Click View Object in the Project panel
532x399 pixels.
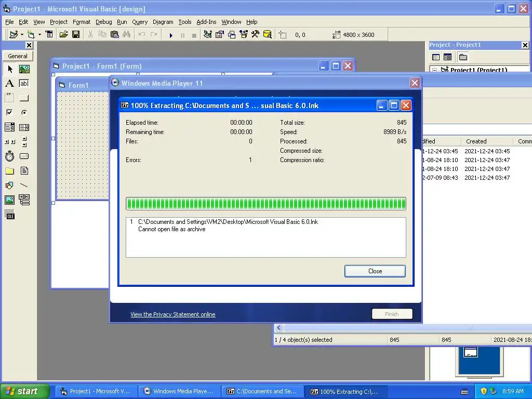[x=447, y=57]
